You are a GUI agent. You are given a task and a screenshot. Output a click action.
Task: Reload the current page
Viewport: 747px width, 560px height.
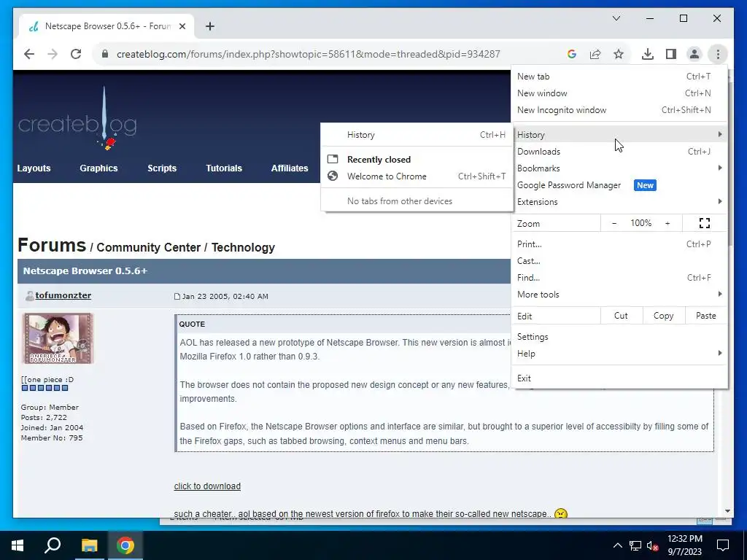click(76, 54)
